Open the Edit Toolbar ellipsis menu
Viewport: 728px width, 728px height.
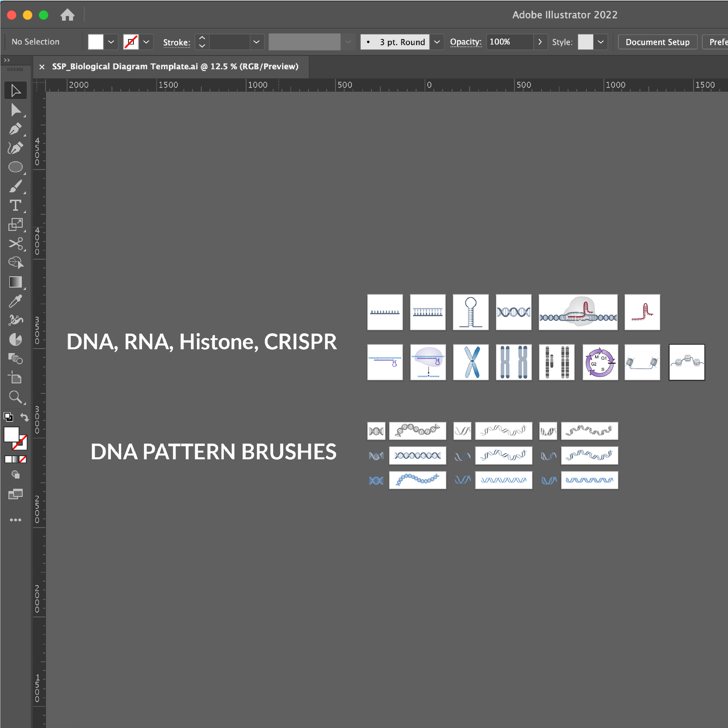click(x=16, y=520)
